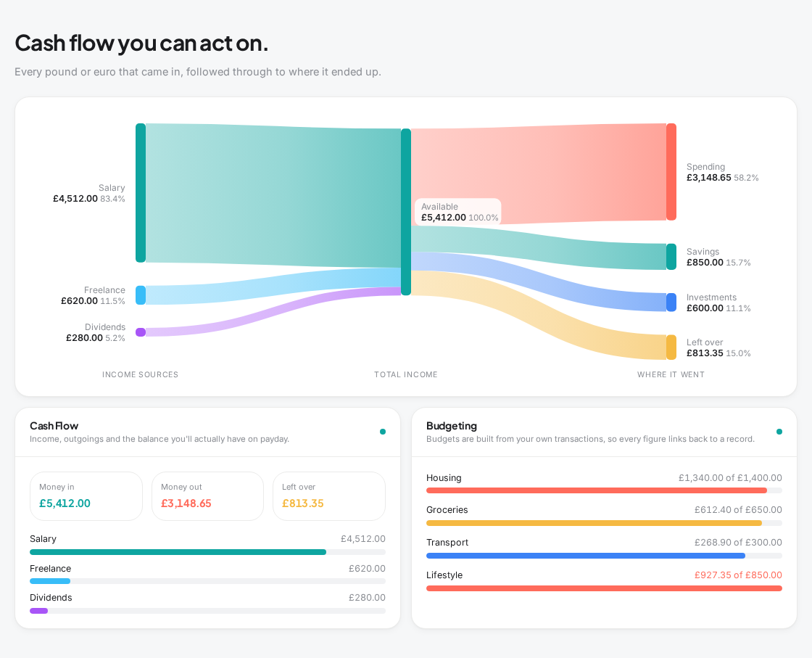Click the Savings node in Sankey chart
Image resolution: width=812 pixels, height=658 pixels.
(671, 257)
